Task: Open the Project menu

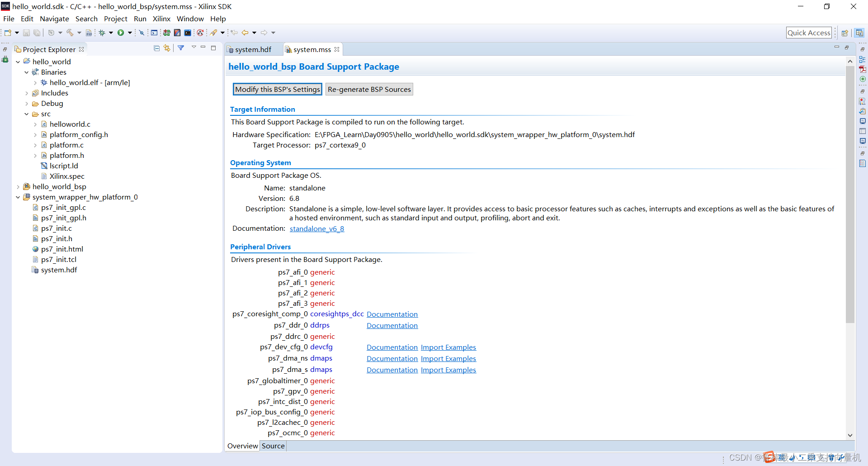Action: tap(116, 19)
